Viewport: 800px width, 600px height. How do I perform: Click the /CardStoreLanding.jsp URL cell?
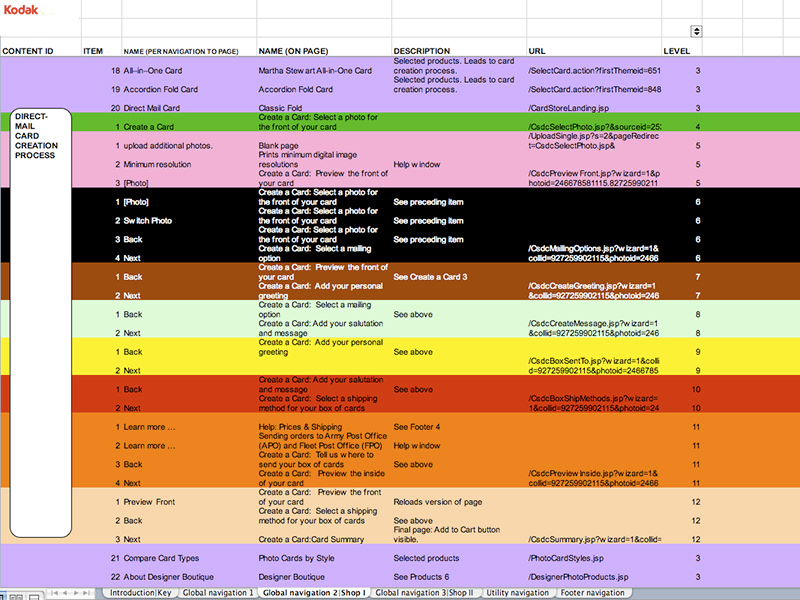[x=568, y=108]
